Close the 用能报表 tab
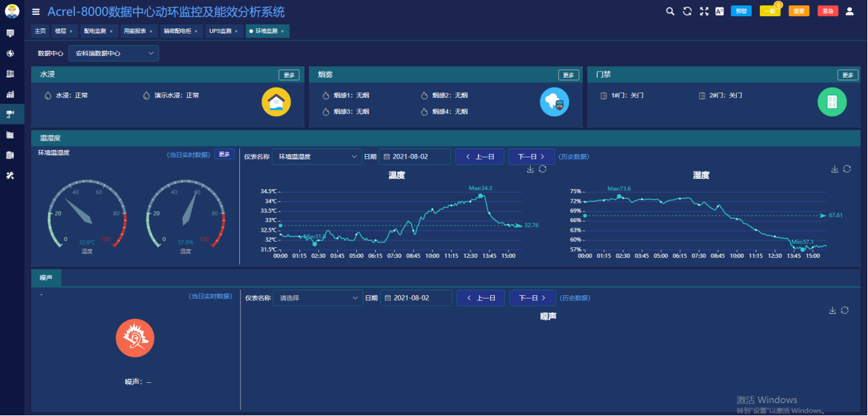This screenshot has height=416, width=868. [x=151, y=31]
